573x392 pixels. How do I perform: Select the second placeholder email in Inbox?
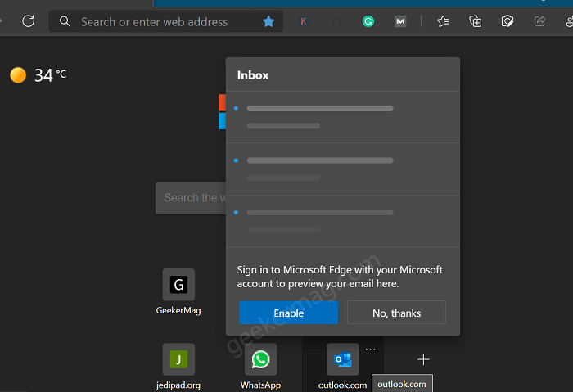343,169
